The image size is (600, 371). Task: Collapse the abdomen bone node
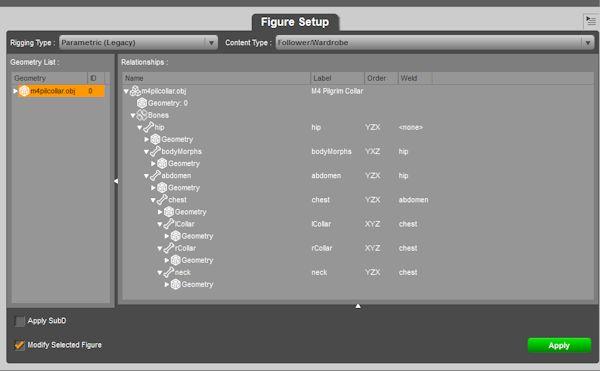146,176
